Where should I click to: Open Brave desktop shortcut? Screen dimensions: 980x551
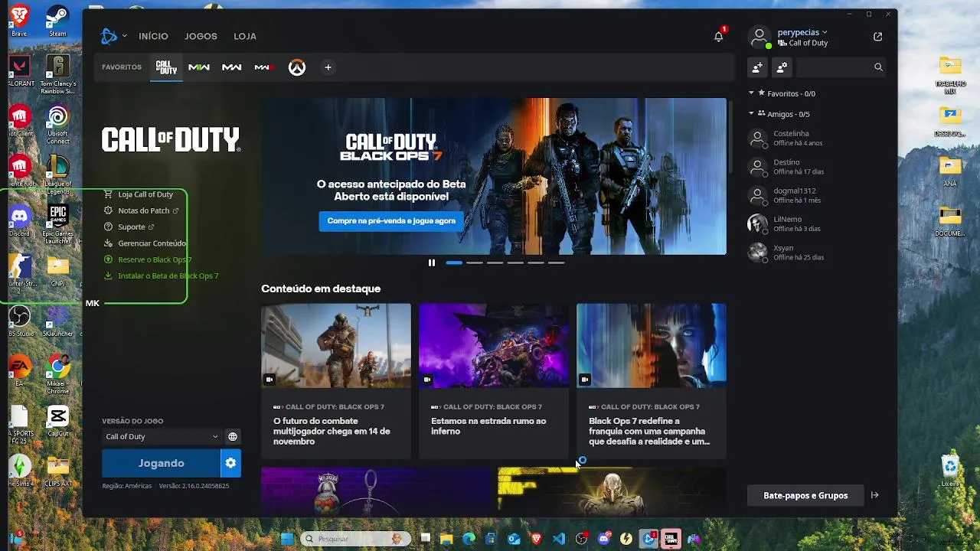tap(19, 20)
